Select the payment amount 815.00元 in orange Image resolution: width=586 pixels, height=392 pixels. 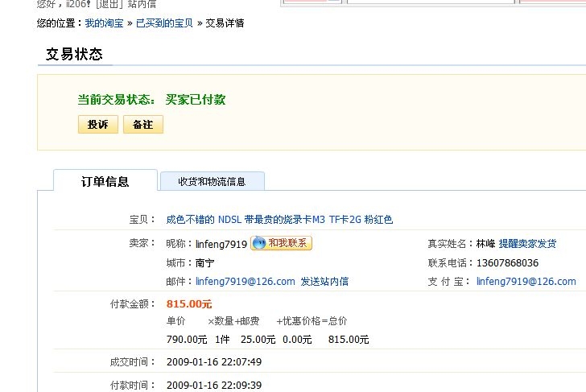(189, 303)
